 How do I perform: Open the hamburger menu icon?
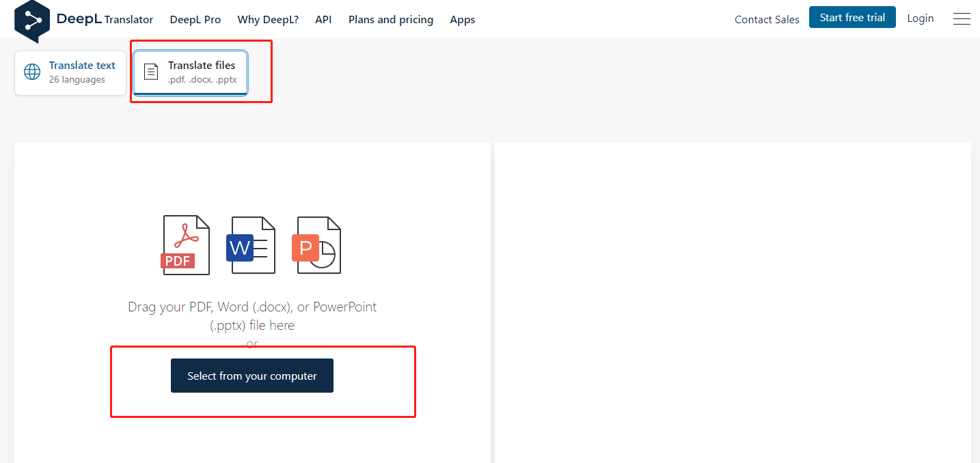pyautogui.click(x=962, y=19)
